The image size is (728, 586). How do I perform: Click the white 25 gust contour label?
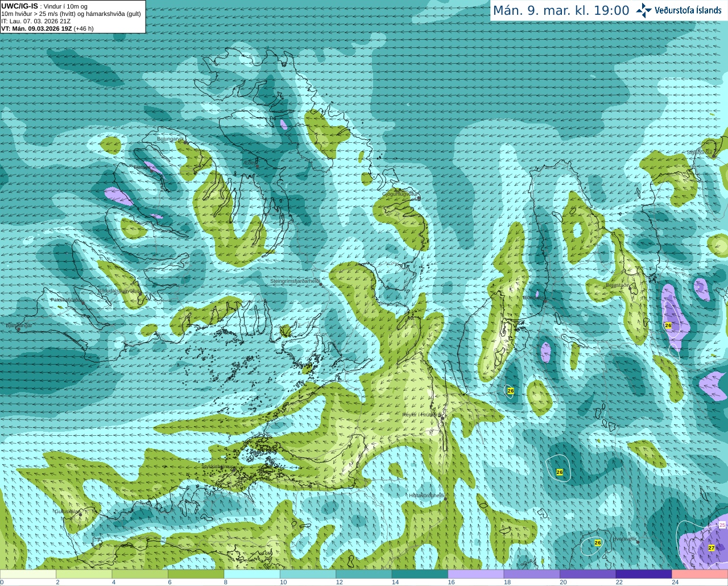tap(722, 525)
